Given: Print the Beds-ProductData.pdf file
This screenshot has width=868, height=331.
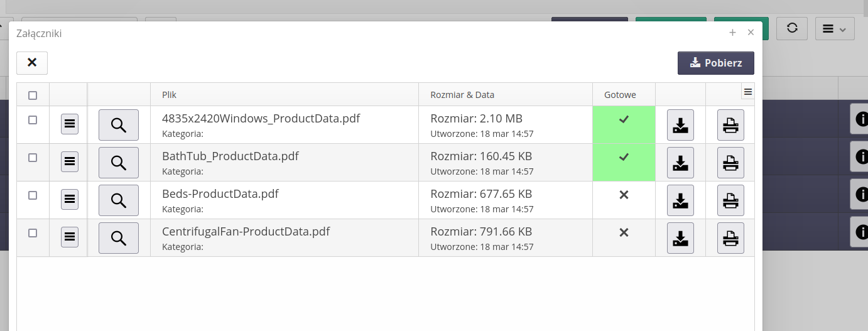Looking at the screenshot, I should tap(730, 200).
